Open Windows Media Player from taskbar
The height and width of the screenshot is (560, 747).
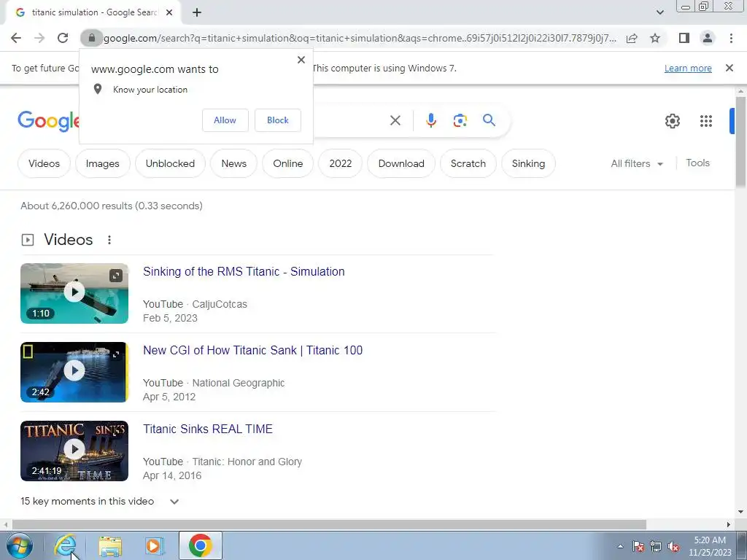[x=154, y=545]
